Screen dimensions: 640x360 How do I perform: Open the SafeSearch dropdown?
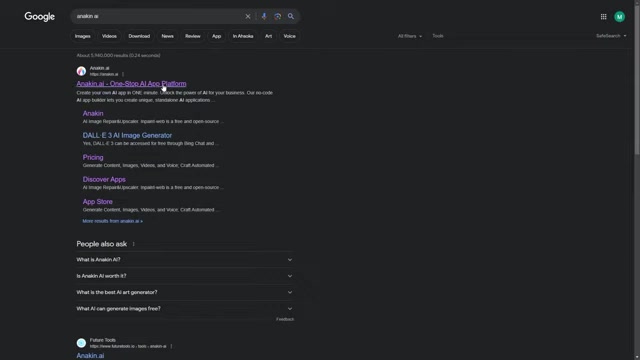pyautogui.click(x=611, y=36)
